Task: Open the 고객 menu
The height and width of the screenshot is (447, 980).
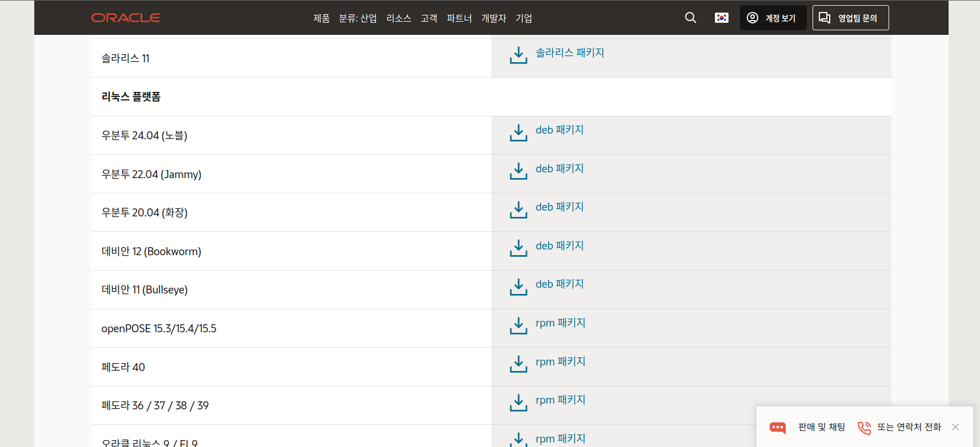Action: 429,18
